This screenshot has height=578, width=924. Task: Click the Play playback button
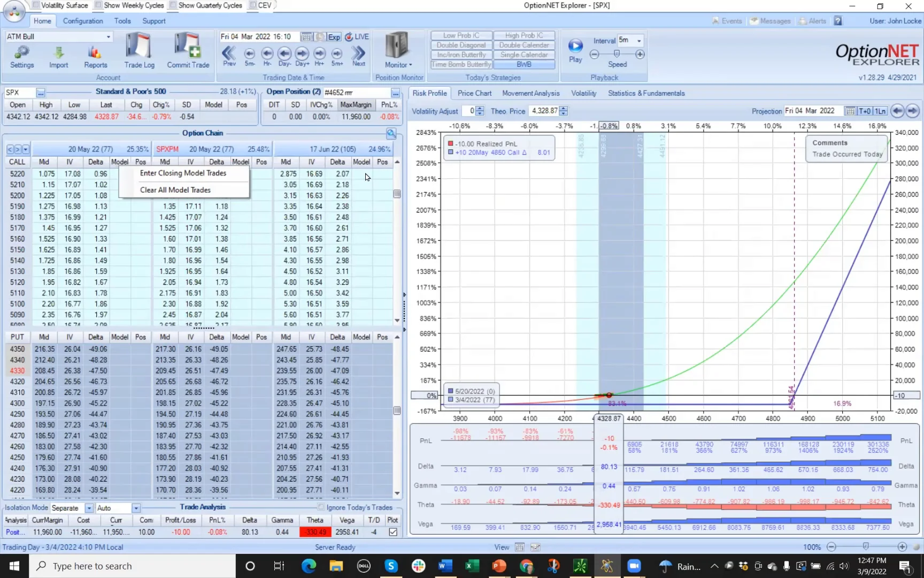click(x=575, y=51)
